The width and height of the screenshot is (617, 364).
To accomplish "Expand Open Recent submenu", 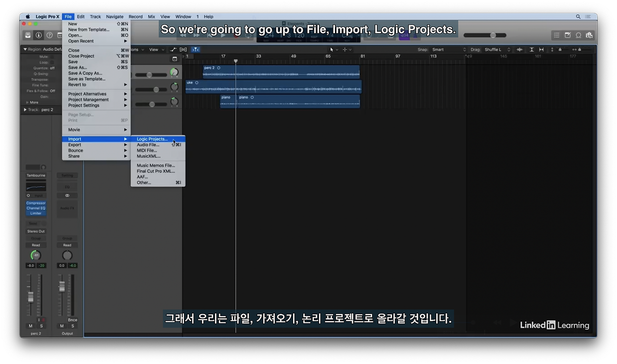I will pyautogui.click(x=96, y=41).
